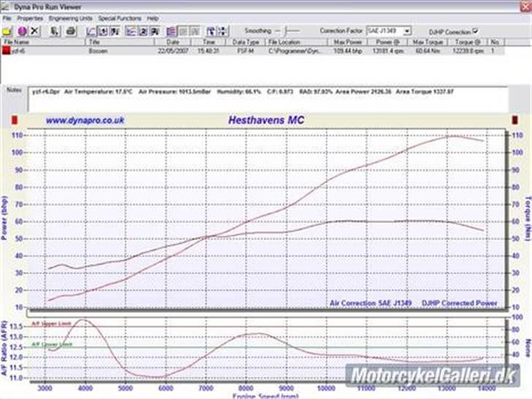
Task: Click the A/F Upper Limit line label
Action: click(51, 323)
